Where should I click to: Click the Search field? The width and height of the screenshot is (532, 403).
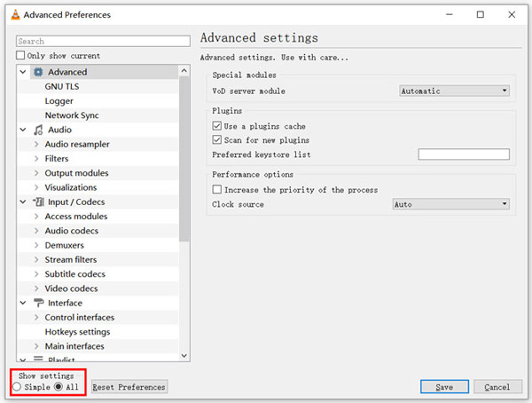tap(103, 41)
